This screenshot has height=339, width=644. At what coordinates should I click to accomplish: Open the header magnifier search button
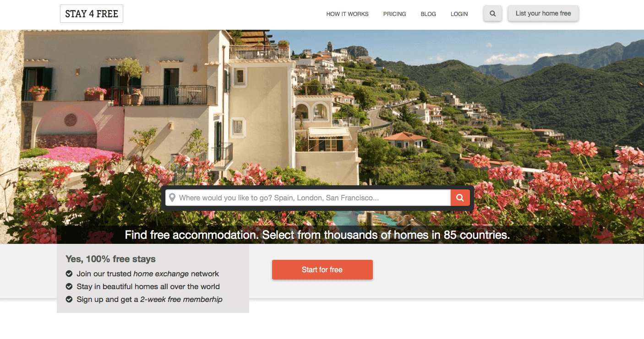point(493,14)
